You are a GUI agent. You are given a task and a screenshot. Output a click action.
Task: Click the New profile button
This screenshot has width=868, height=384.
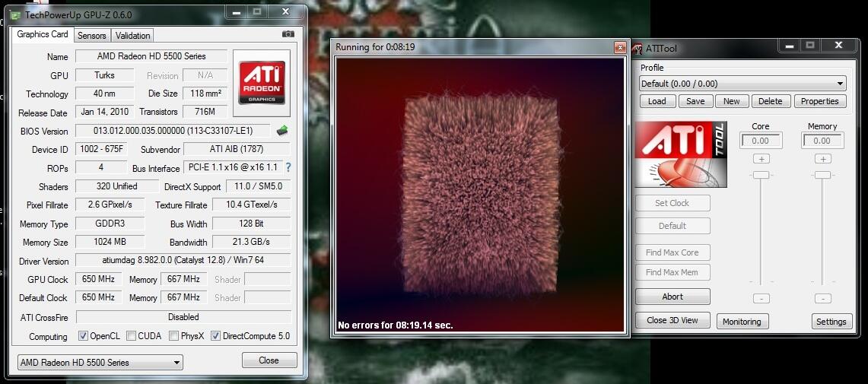(x=732, y=101)
